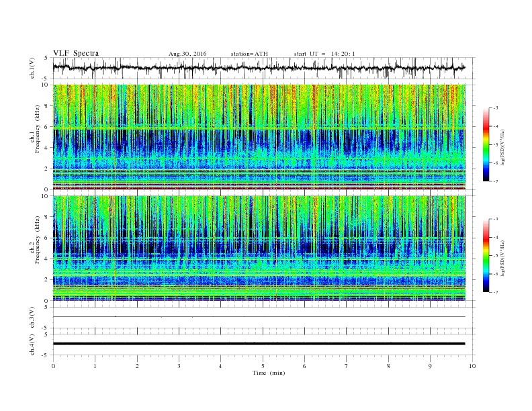
Task: Click time axis tick label "6"
Action: pos(304,366)
